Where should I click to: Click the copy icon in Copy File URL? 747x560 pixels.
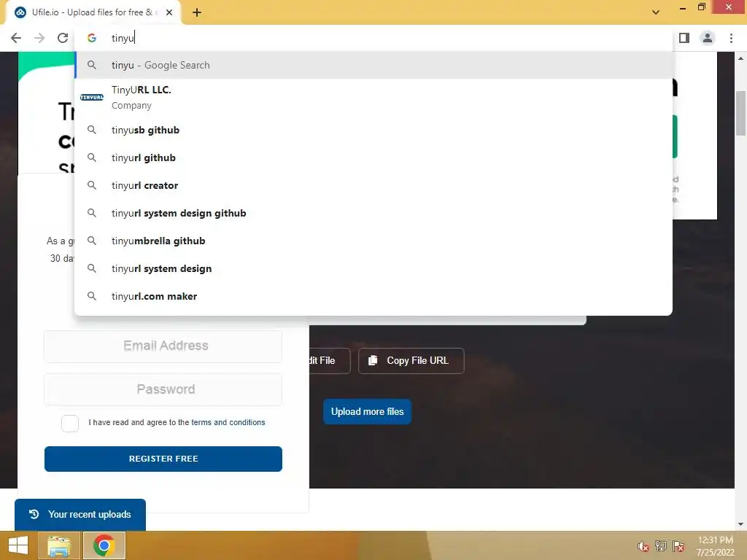(373, 360)
